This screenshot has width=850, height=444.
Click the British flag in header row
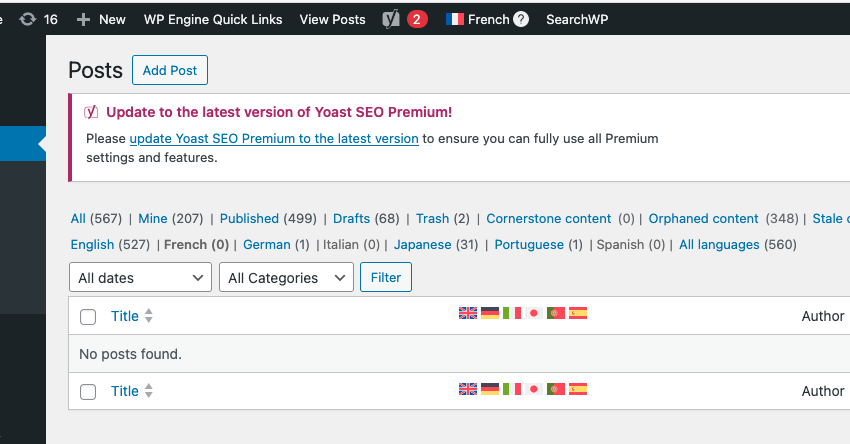tap(468, 313)
